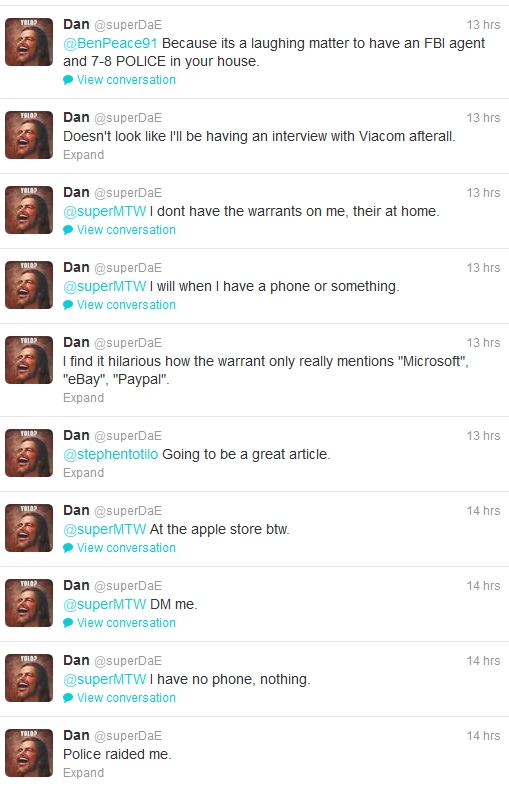Expand the Viacom interview tweet
509x787 pixels.
[83, 155]
